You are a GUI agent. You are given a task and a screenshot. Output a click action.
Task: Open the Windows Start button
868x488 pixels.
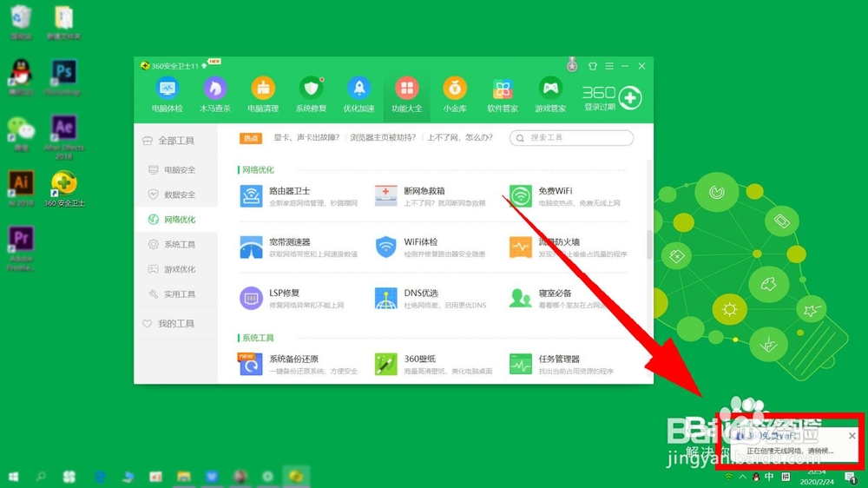[13, 477]
